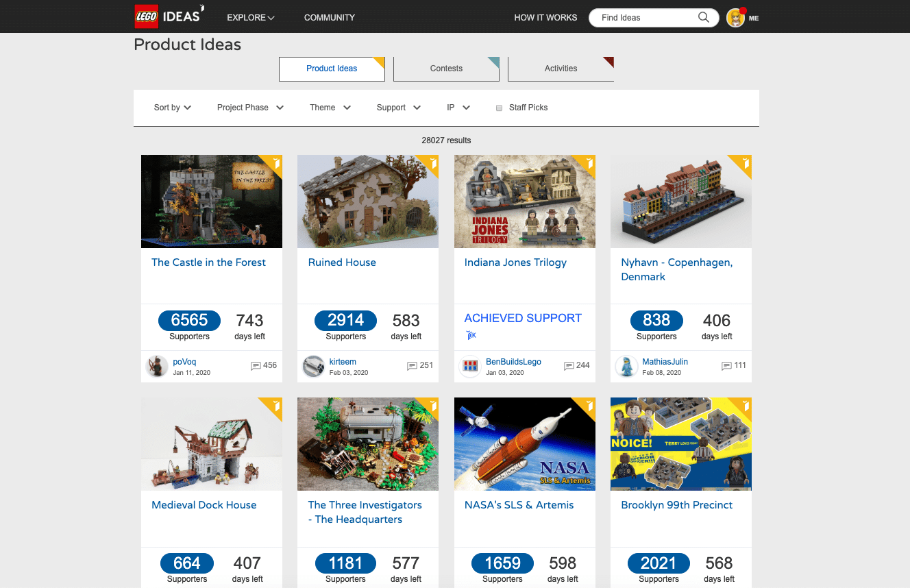
Task: Open NASA's SLS & Artemis title link
Action: 519,505
